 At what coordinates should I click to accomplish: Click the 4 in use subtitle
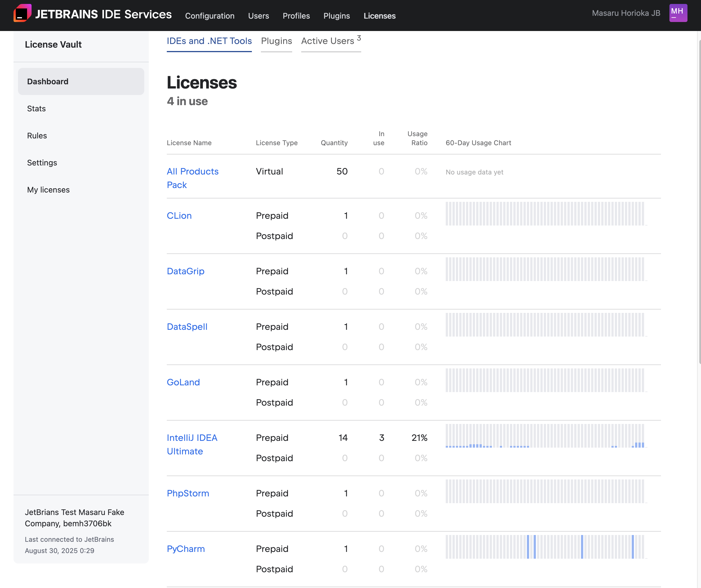(x=187, y=101)
